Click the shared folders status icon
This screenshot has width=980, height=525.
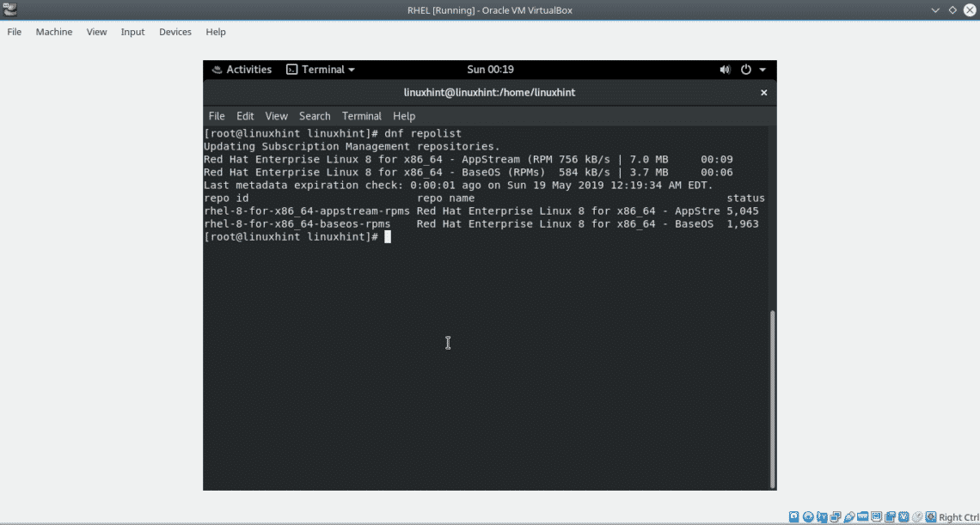coord(862,517)
